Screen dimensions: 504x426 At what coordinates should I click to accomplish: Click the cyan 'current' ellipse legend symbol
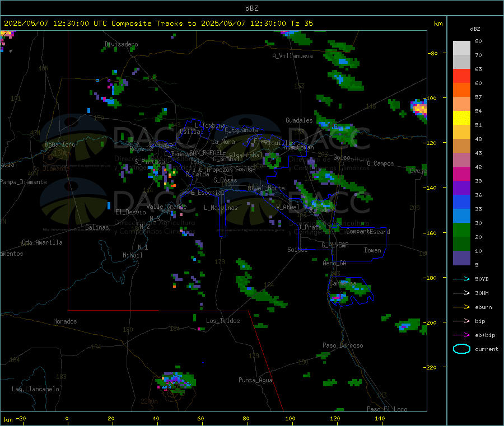pos(461,349)
